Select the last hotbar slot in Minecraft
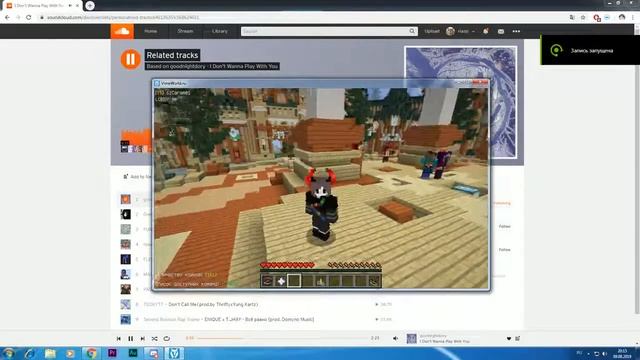 (x=374, y=280)
